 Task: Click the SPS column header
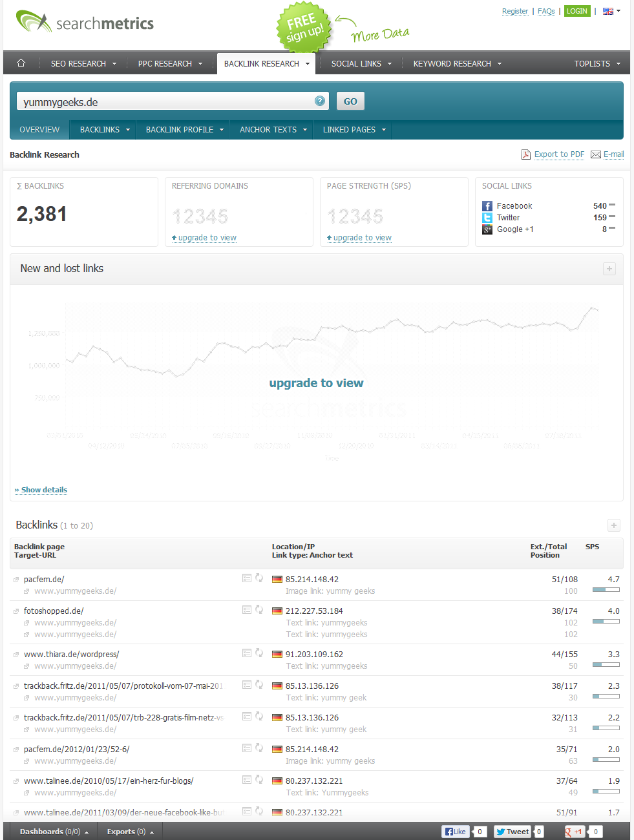[592, 547]
